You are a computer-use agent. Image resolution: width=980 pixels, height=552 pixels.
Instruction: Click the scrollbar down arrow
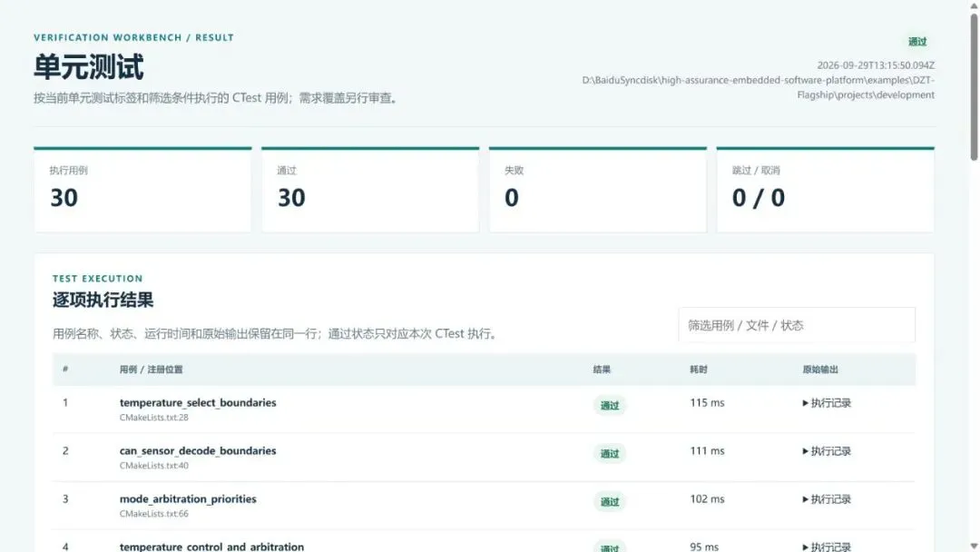974,547
